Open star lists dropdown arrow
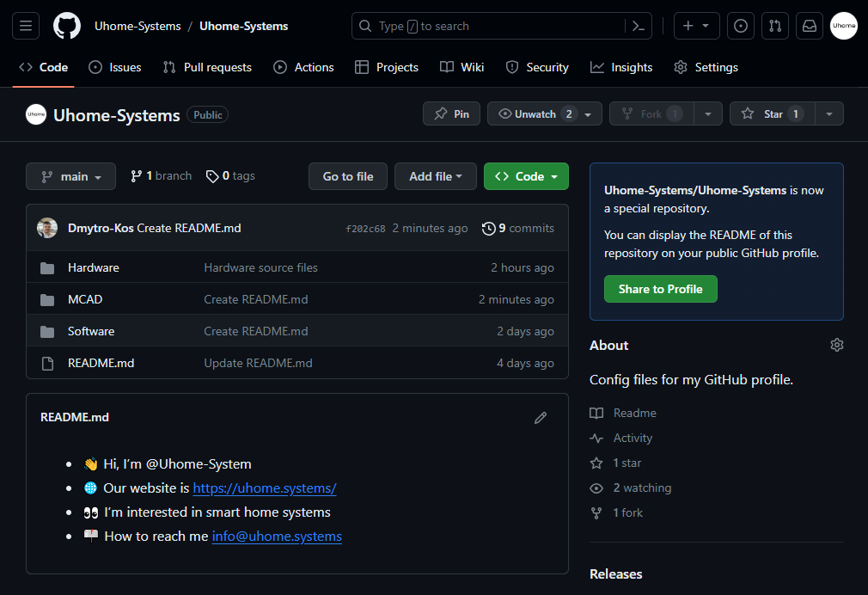Viewport: 868px width, 595px height. coord(828,113)
